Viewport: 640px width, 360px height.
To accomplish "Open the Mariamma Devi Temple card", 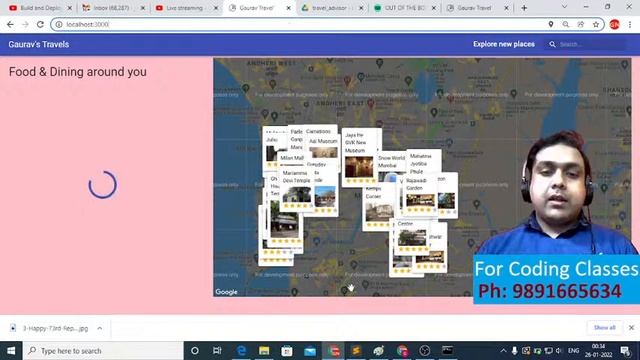I will 296,189.
